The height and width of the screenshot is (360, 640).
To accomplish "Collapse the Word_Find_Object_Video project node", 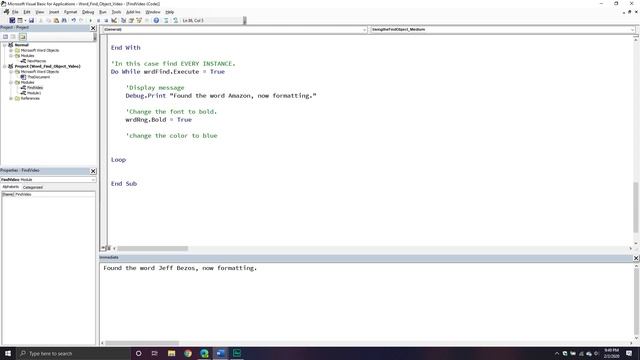I will [x=5, y=66].
